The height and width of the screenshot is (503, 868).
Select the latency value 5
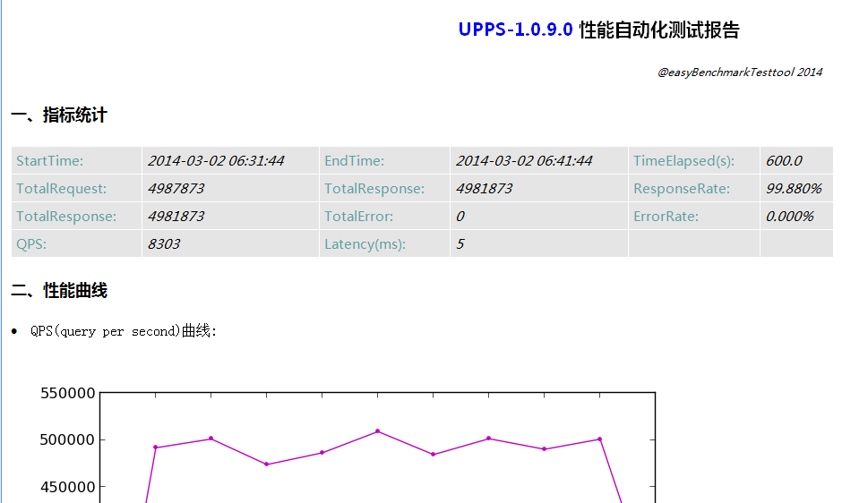pos(460,243)
